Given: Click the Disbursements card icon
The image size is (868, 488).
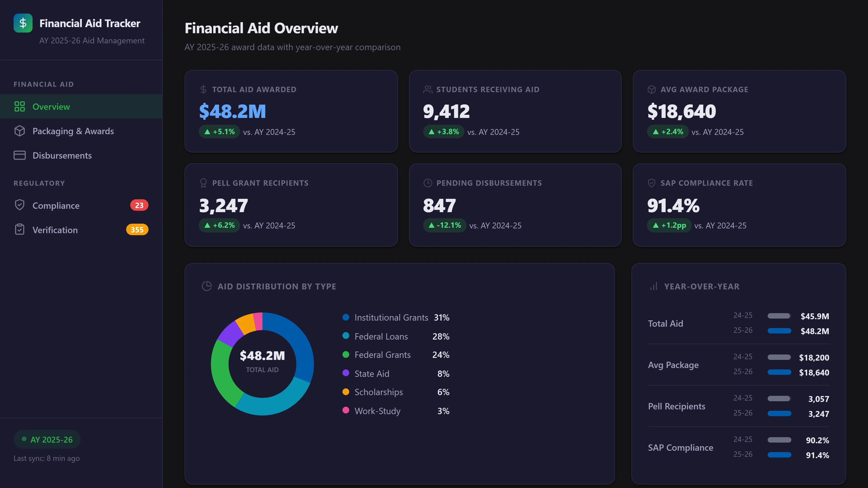Looking at the screenshot, I should click(20, 155).
